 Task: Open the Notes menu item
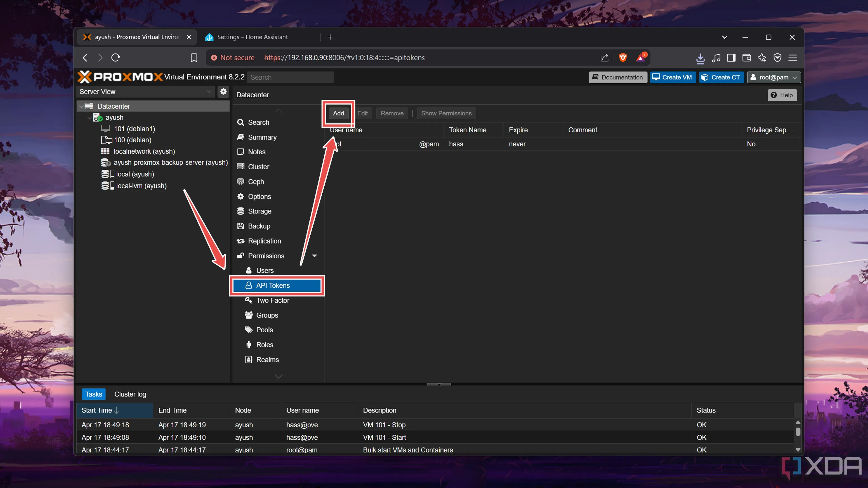(278, 152)
